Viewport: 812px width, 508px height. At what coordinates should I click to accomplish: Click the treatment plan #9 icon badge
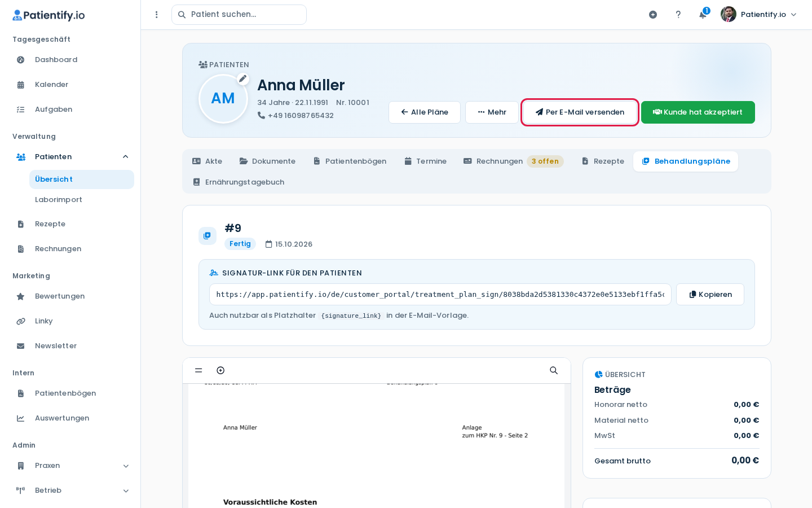point(208,236)
